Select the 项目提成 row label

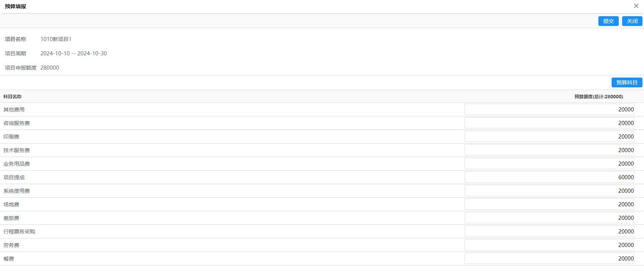point(14,177)
